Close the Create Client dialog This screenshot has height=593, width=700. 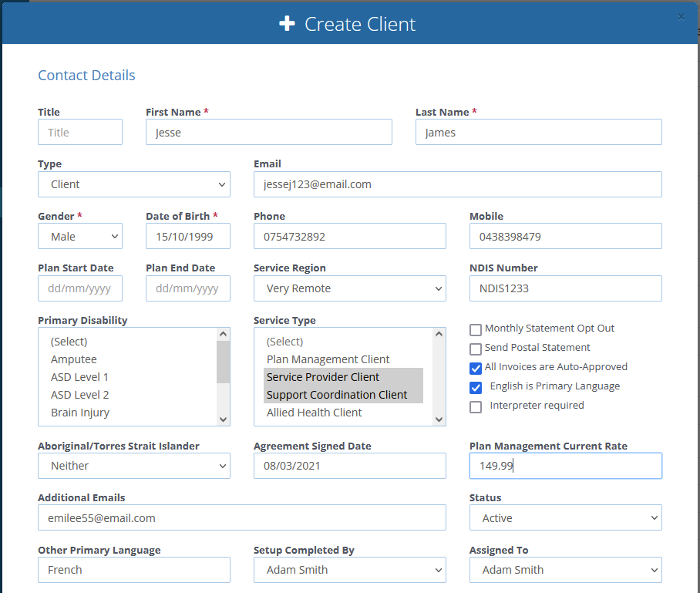click(681, 17)
